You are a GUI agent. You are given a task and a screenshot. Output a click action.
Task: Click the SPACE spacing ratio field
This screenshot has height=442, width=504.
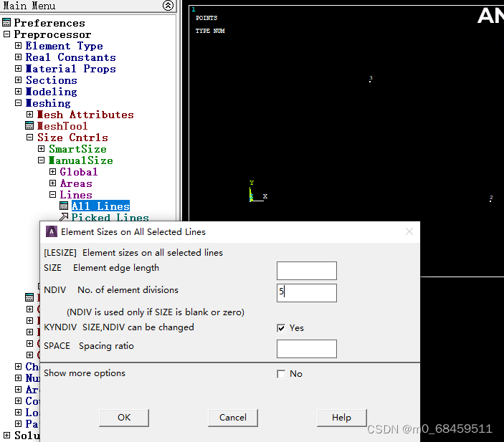click(x=307, y=349)
